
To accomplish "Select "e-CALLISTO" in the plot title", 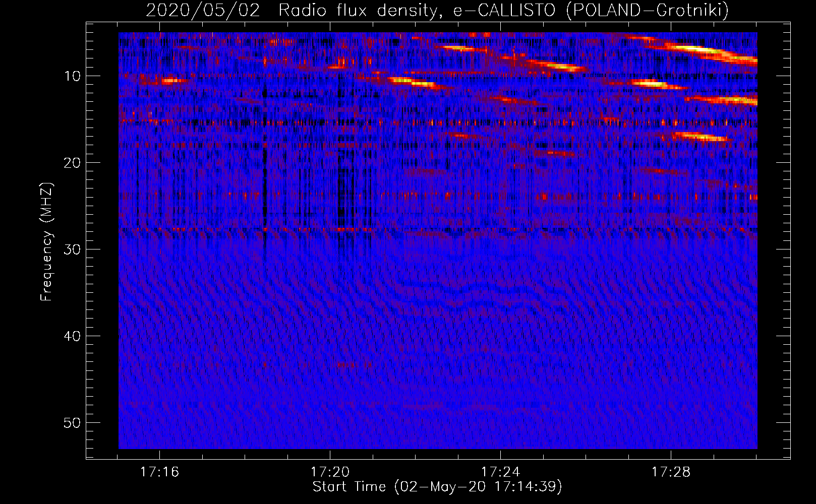I will coord(504,10).
